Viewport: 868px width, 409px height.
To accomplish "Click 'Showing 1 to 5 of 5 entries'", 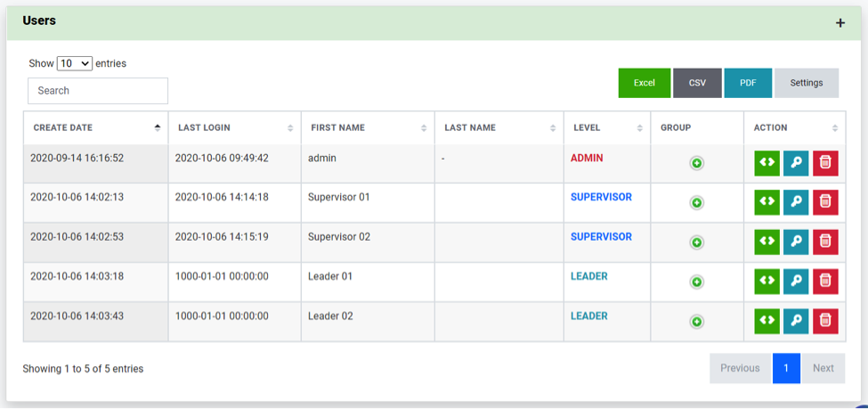I will coord(83,369).
